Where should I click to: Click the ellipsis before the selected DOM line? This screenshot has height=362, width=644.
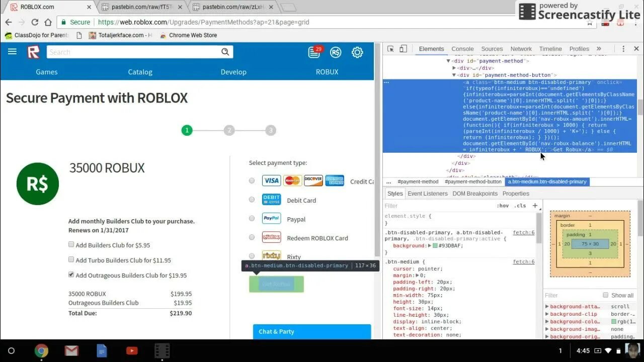tap(386, 82)
